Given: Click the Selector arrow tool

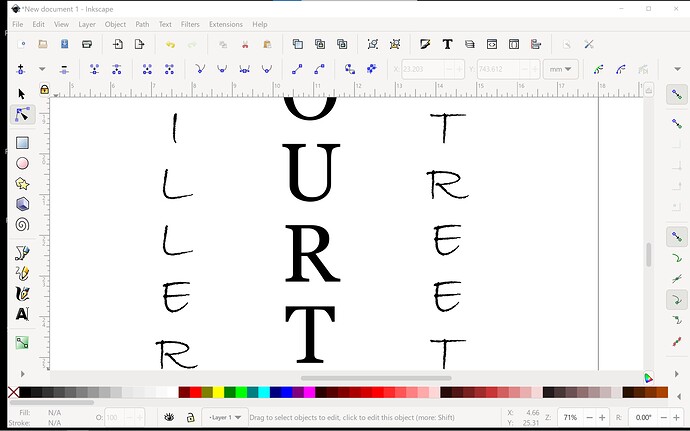Looking at the screenshot, I should 22,94.
